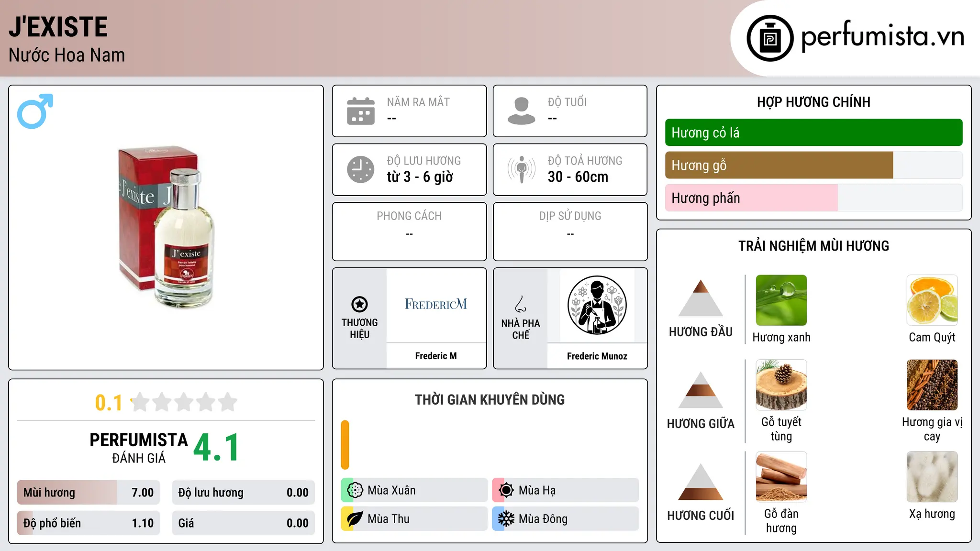This screenshot has height=551, width=980.
Task: Click the Dịp sử dụng card
Action: pos(570,231)
